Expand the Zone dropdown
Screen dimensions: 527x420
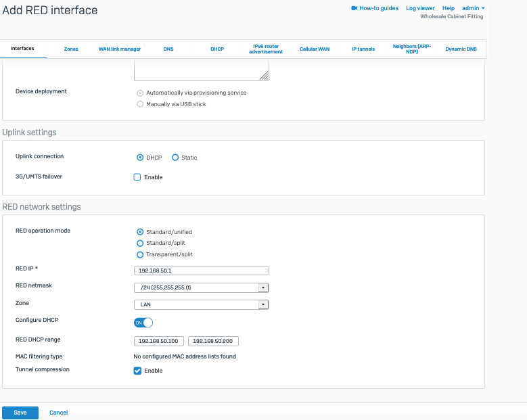click(263, 304)
